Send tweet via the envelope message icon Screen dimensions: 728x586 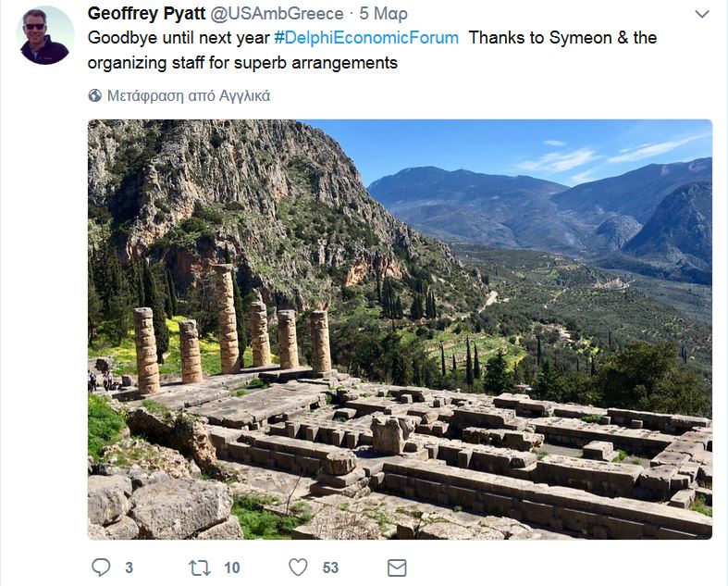tap(397, 567)
